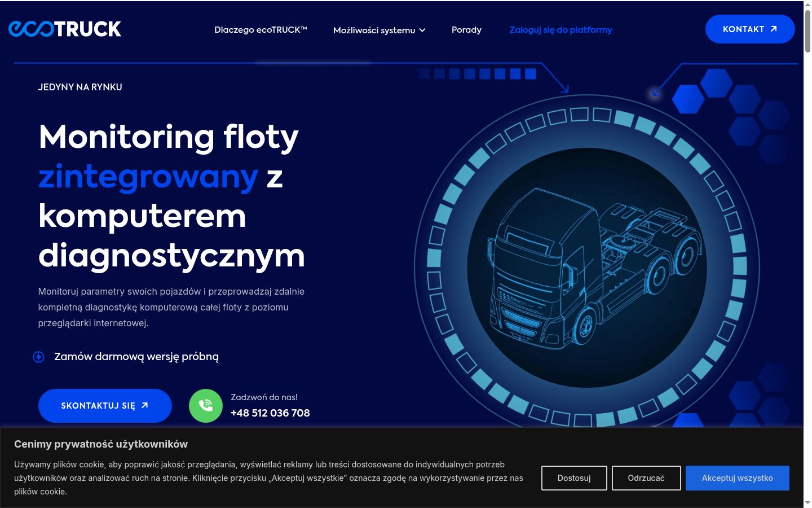Screen dimensions: 812x508
Task: Click the ecoTRUCK logo
Action: (65, 29)
